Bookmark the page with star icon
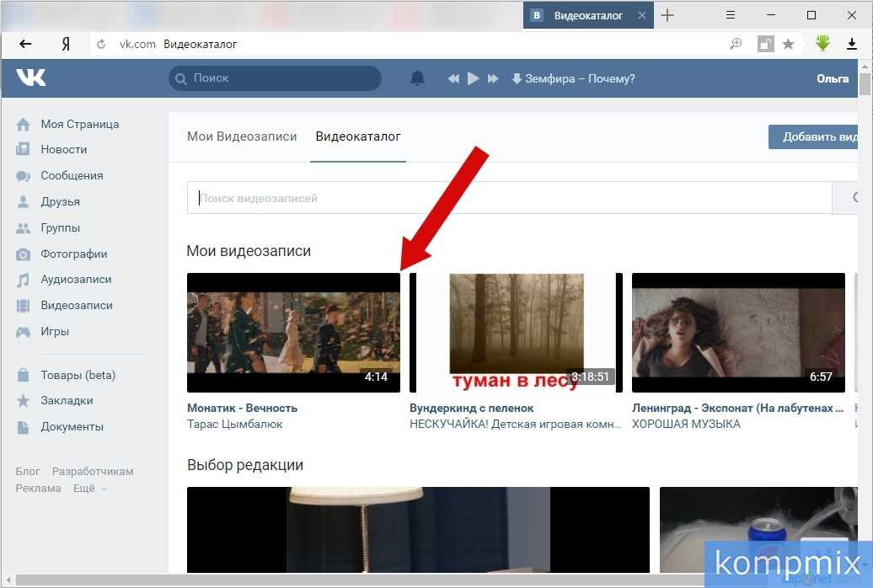 [788, 44]
